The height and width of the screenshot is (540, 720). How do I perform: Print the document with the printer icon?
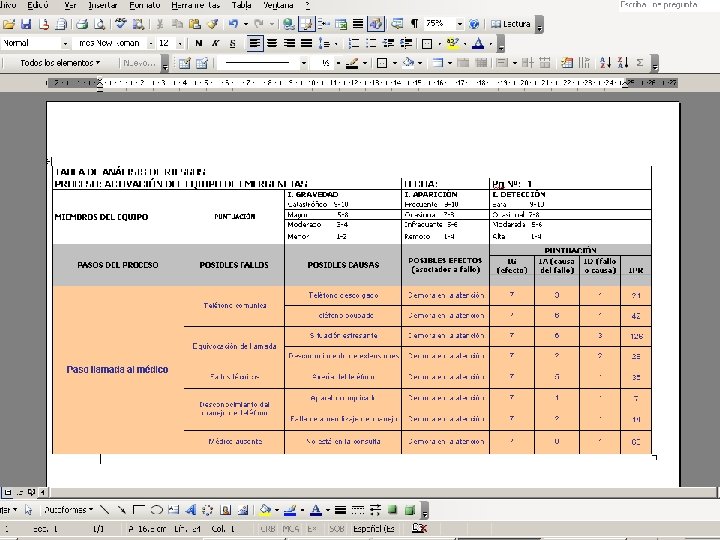tap(82, 24)
